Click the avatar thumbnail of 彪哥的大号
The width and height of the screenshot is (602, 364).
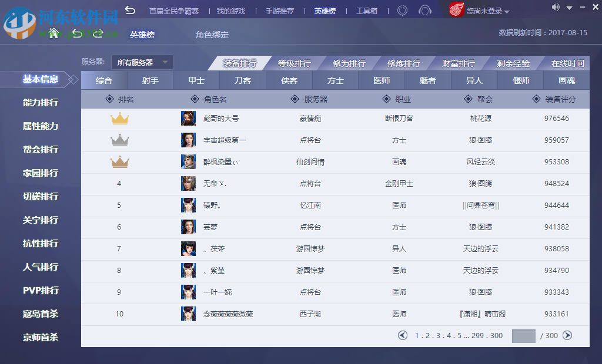coord(188,118)
